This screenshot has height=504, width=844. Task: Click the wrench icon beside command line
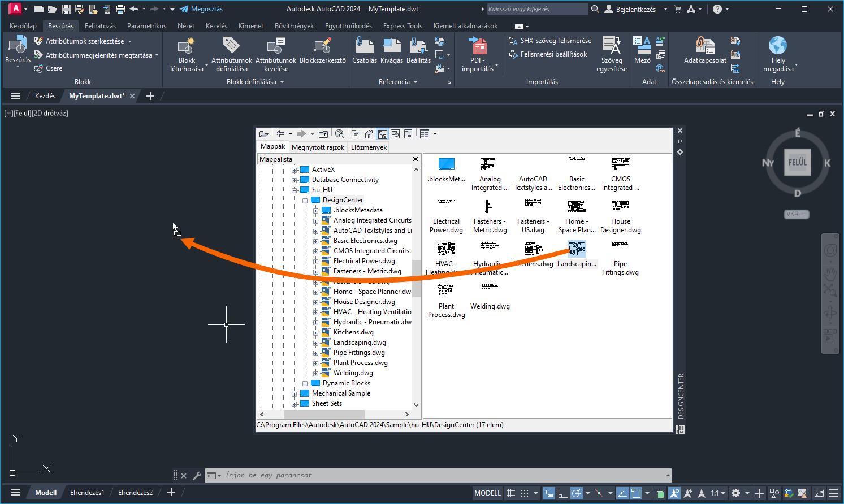(197, 476)
